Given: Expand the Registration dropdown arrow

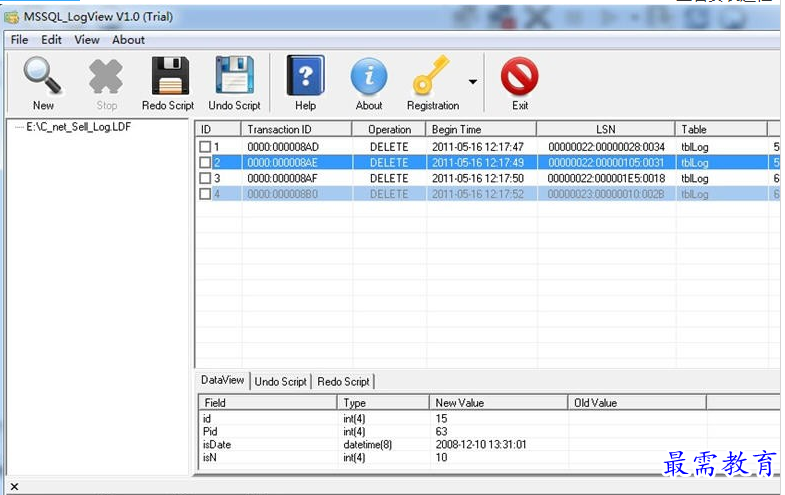Looking at the screenshot, I should (473, 82).
